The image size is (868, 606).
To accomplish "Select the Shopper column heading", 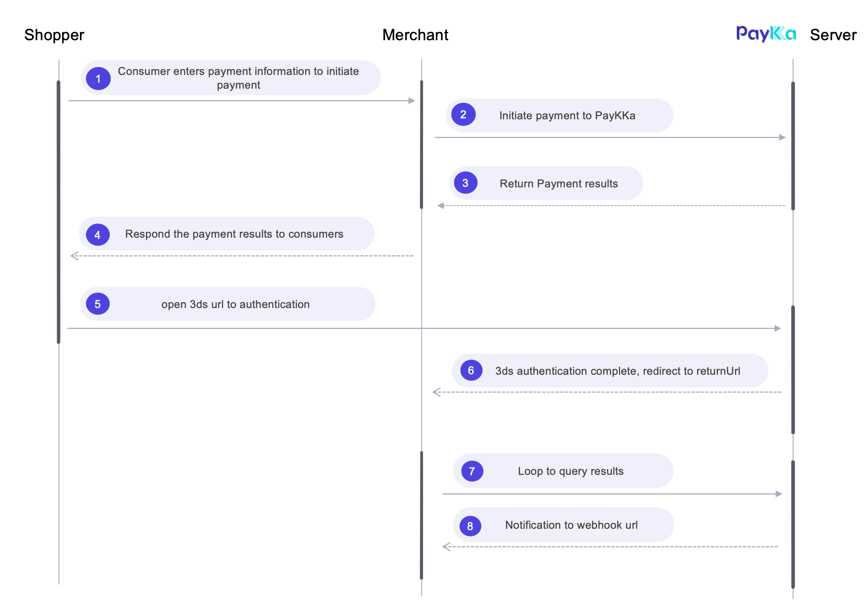I will [x=54, y=35].
